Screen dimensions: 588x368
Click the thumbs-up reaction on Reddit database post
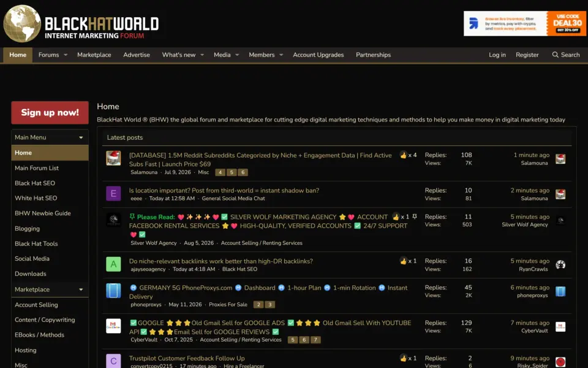tap(403, 155)
